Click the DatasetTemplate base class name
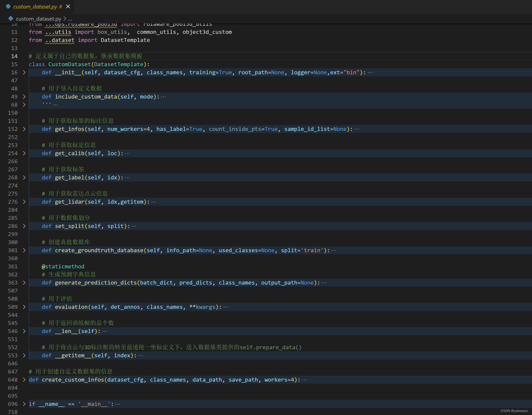The image size is (532, 415). 119,64
